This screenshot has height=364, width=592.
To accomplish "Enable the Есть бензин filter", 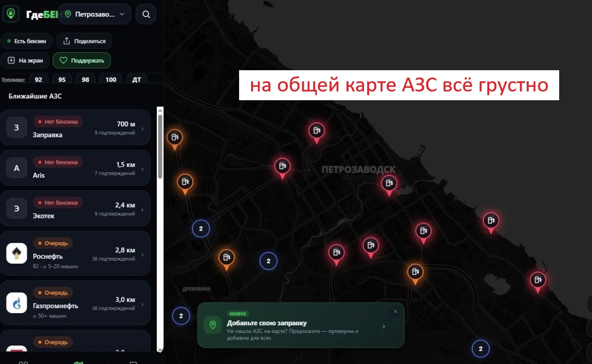I will (x=26, y=41).
